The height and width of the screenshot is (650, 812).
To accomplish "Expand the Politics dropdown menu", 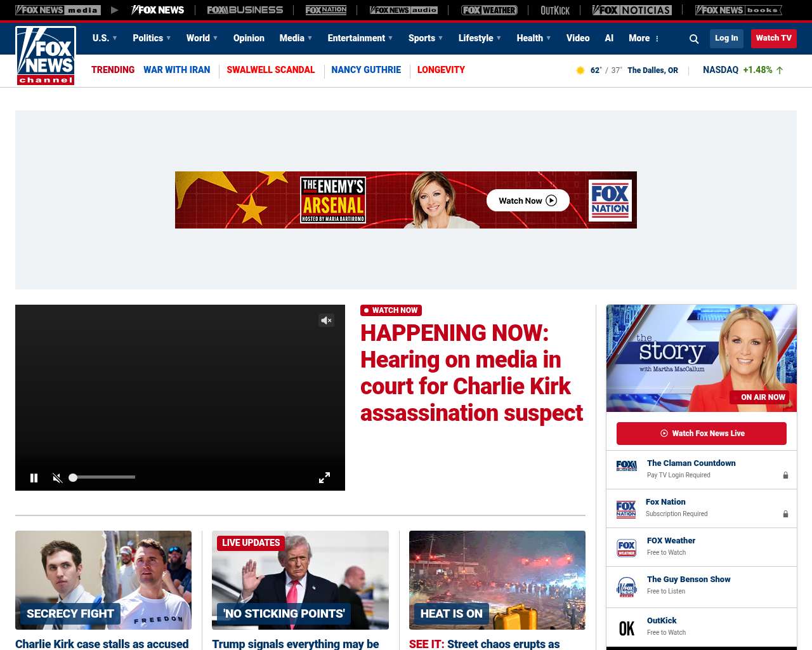I will click(x=152, y=38).
